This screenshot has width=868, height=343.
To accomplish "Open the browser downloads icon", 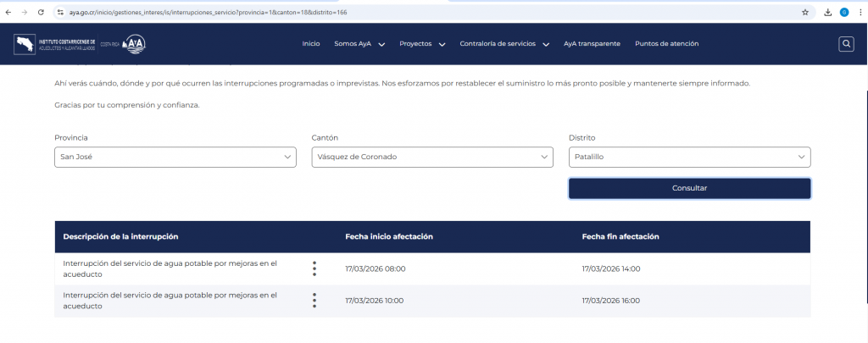I will (x=827, y=13).
